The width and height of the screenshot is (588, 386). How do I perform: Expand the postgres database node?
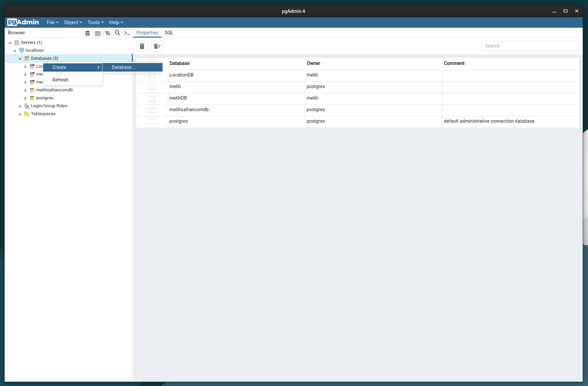[x=25, y=98]
